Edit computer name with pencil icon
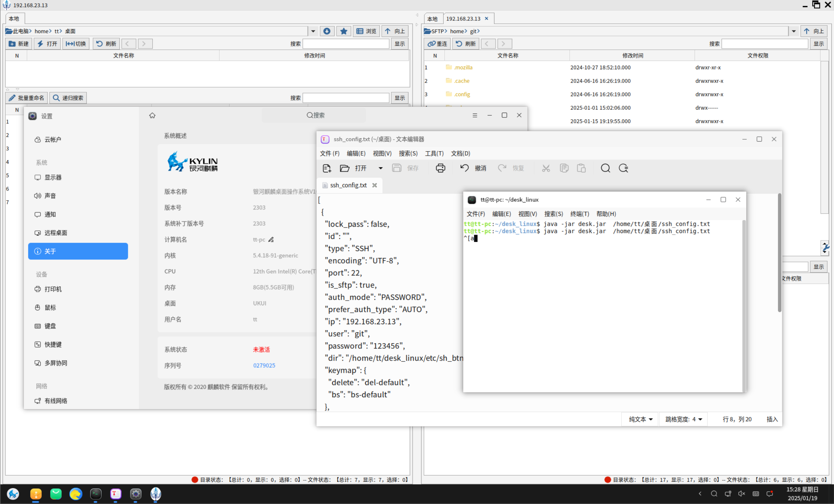 [271, 240]
